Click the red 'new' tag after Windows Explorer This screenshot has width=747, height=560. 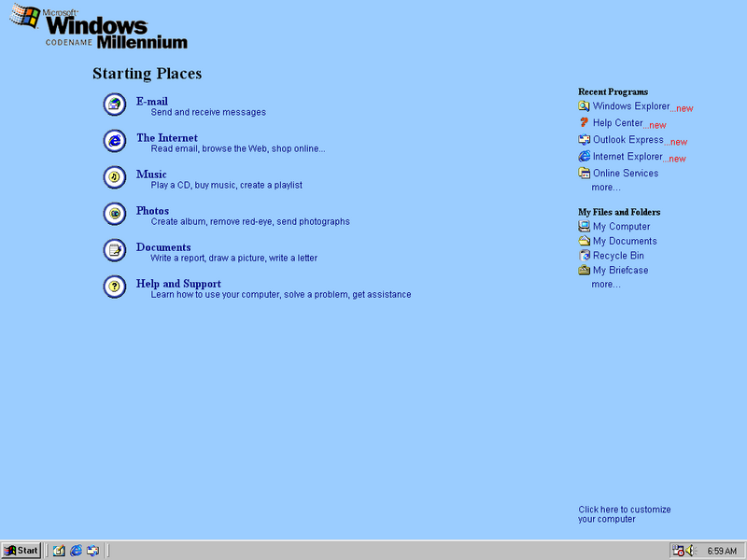(683, 108)
